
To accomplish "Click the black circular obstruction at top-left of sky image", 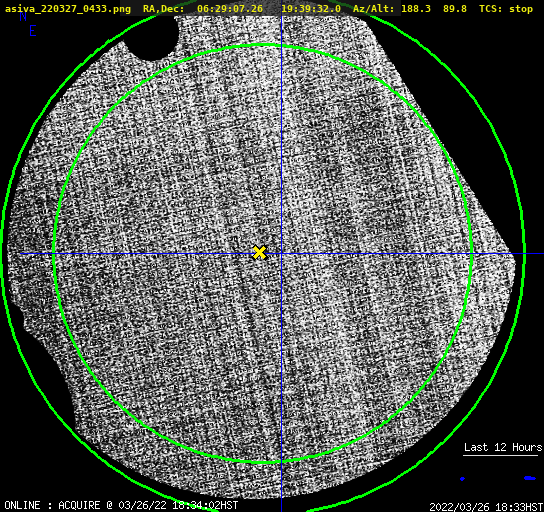I will [x=153, y=38].
